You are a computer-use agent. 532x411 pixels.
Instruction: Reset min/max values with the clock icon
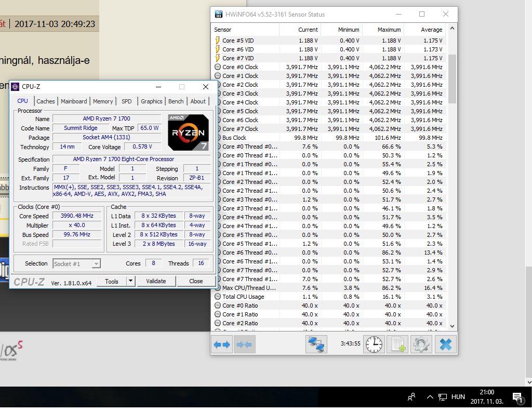coord(374,344)
